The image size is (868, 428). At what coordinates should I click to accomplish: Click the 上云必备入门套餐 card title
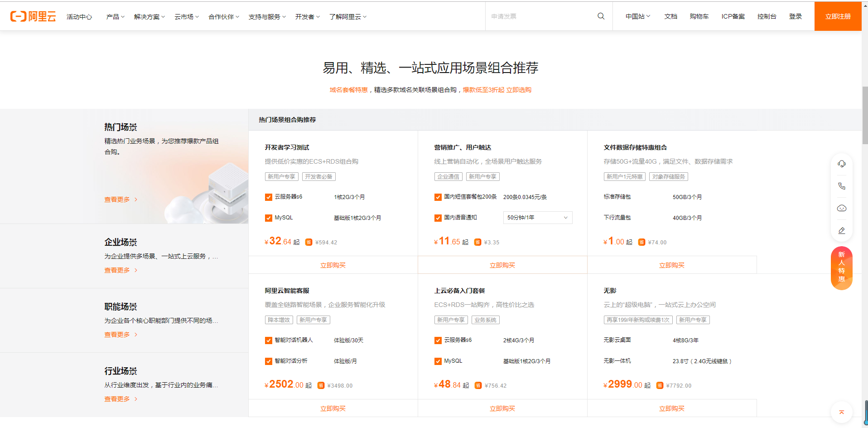point(459,291)
